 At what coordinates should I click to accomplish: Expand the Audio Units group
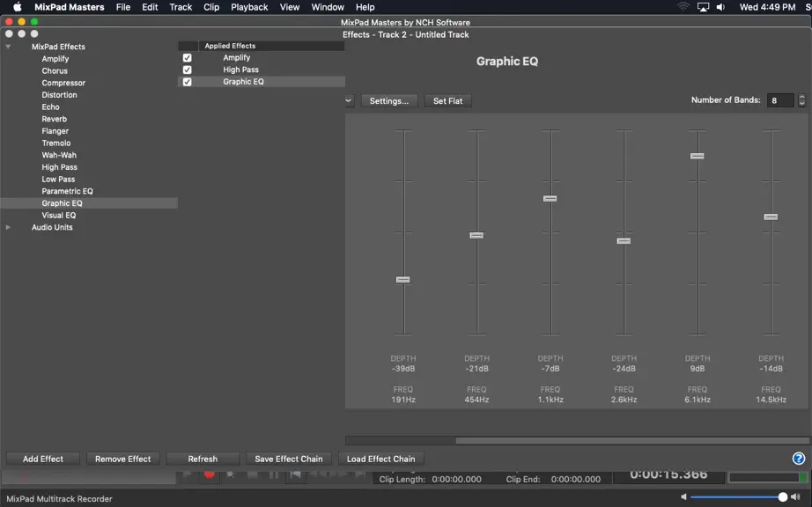tap(8, 227)
